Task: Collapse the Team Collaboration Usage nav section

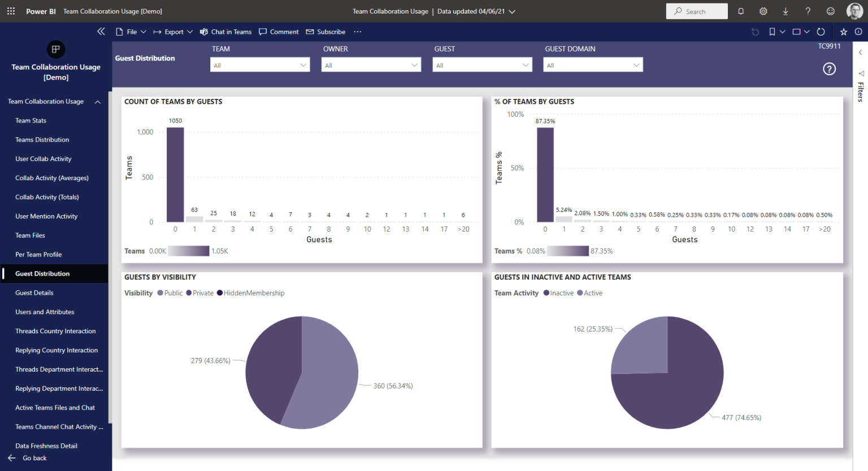Action: click(x=98, y=102)
